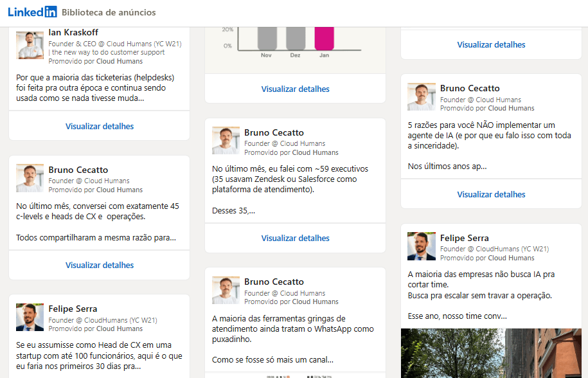Click Bruno Cecatto name on 5 razões ad
The width and height of the screenshot is (588, 378).
pos(470,89)
